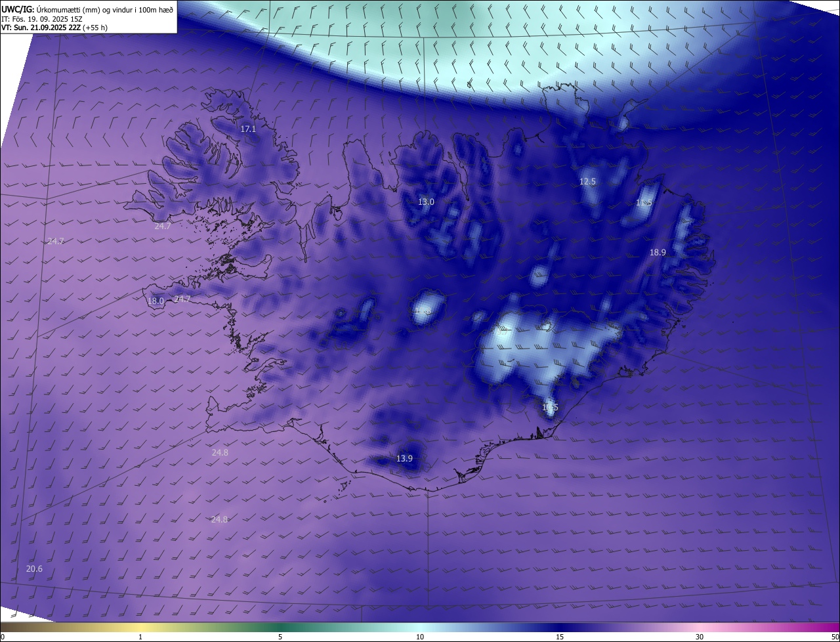Click the 5 tick on the color scale

coord(280,637)
